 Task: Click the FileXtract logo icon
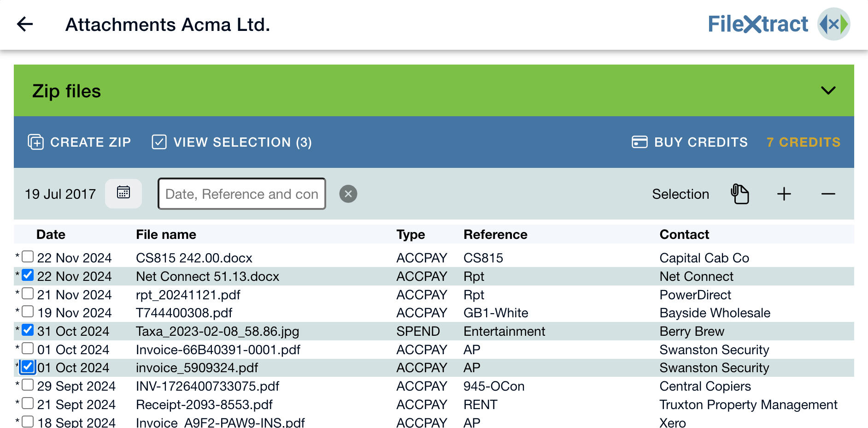tap(833, 24)
